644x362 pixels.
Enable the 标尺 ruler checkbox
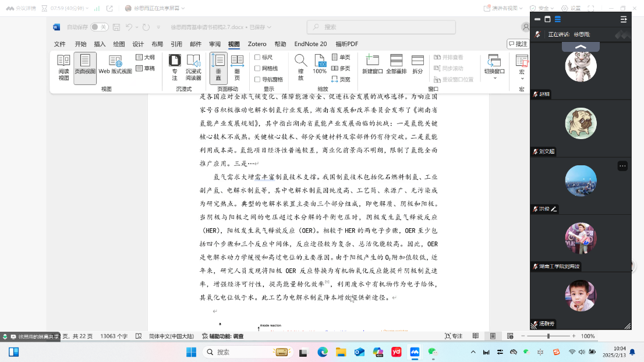[x=257, y=57]
